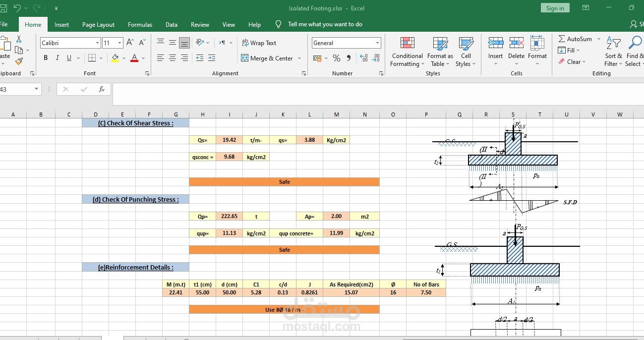Open Font settings dialog launcher

147,73
